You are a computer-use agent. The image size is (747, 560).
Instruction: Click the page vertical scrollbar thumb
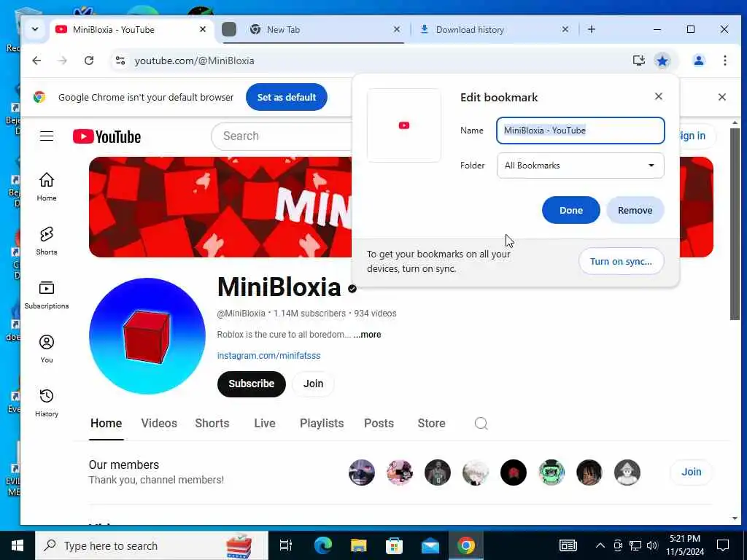click(x=734, y=224)
